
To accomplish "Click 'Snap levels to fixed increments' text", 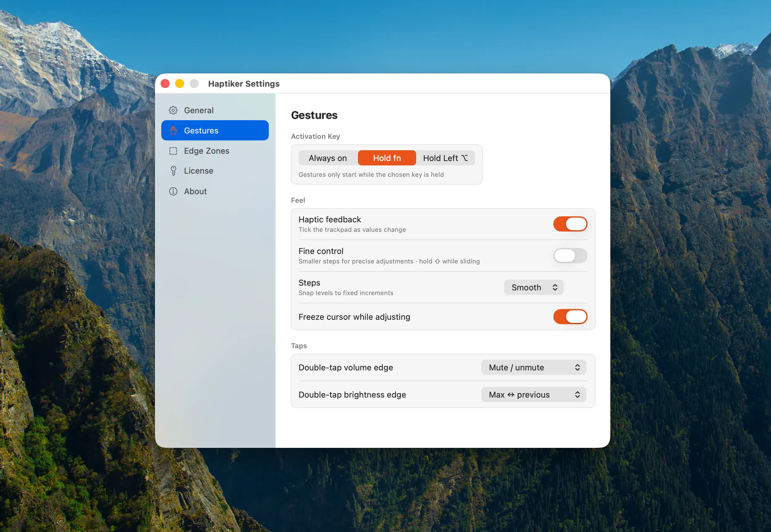I will (346, 293).
